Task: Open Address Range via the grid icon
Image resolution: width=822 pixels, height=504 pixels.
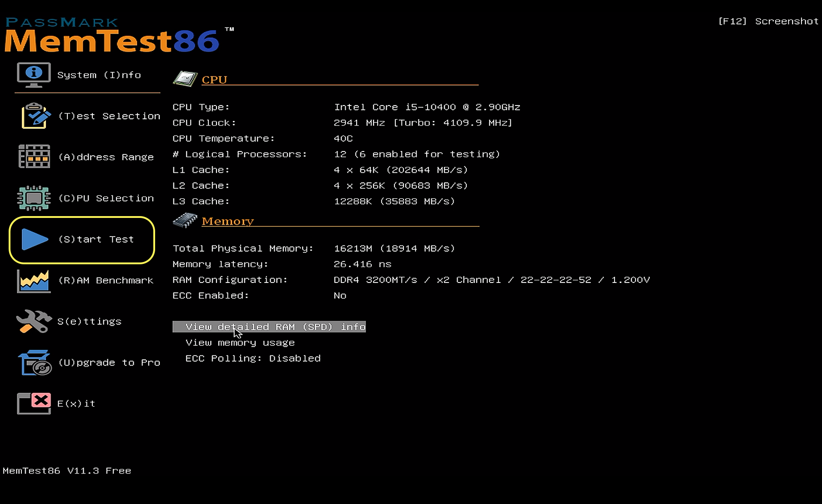Action: tap(35, 156)
